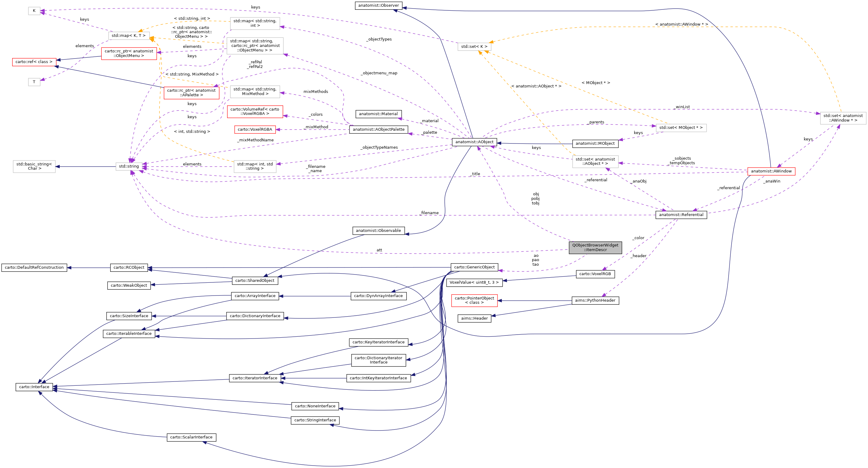This screenshot has width=868, height=468.
Task: Click the carto::rc_ptr< anatomist::APalette > node
Action: pyautogui.click(x=191, y=93)
